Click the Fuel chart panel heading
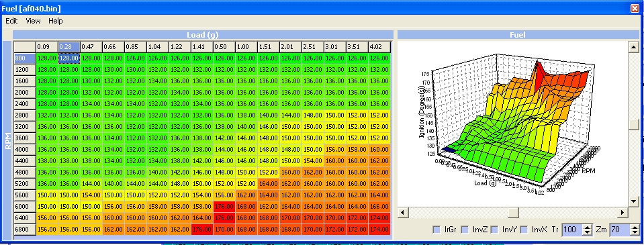The height and width of the screenshot is (245, 644). (x=518, y=35)
